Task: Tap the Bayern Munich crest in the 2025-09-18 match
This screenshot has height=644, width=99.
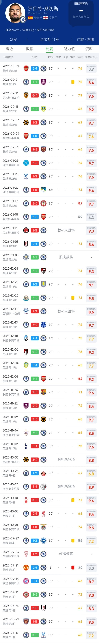Action: [x=26, y=581]
